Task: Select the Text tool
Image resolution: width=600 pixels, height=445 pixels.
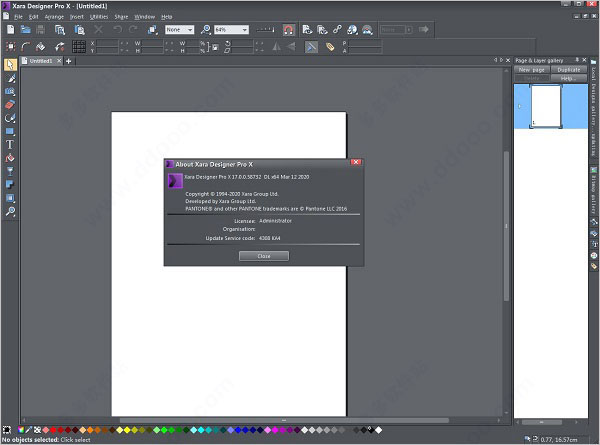Action: click(x=10, y=145)
